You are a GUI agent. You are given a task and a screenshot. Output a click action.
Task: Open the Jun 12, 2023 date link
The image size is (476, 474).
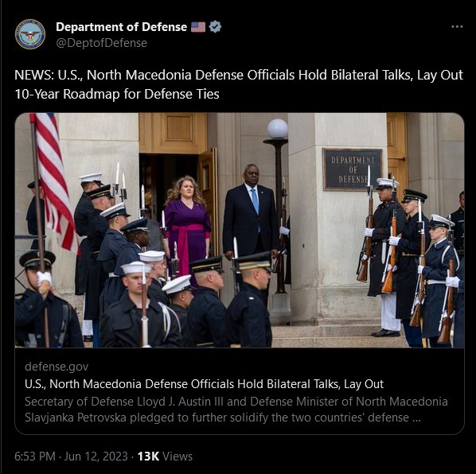pos(96,457)
